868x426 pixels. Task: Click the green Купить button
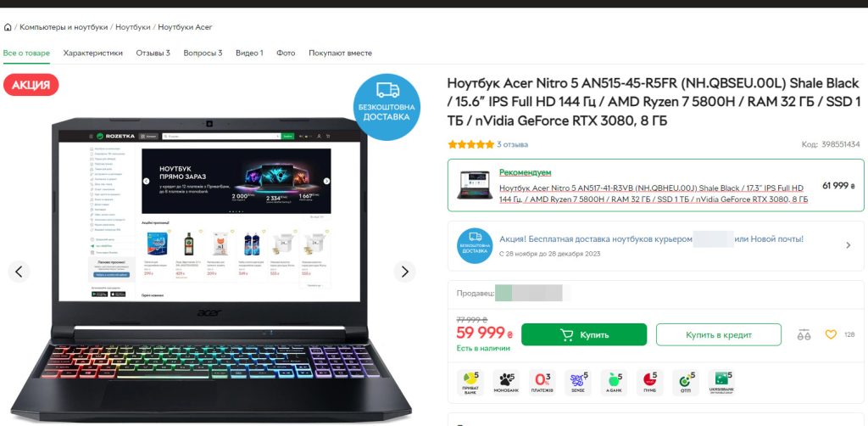584,334
